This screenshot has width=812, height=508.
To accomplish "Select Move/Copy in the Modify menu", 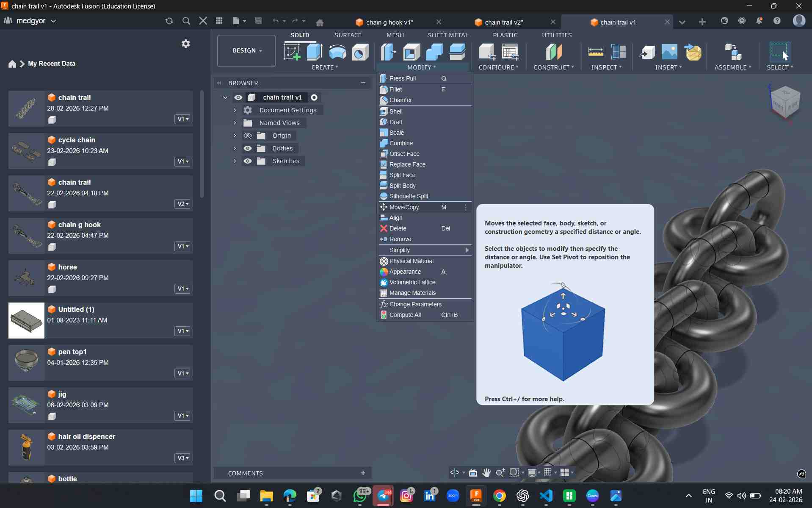I will (x=425, y=207).
